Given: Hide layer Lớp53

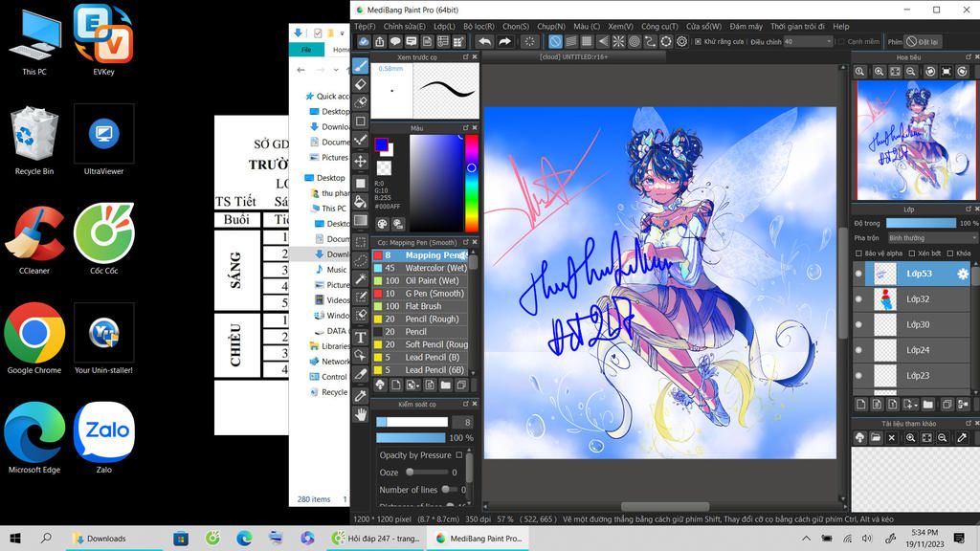Looking at the screenshot, I should (x=858, y=274).
